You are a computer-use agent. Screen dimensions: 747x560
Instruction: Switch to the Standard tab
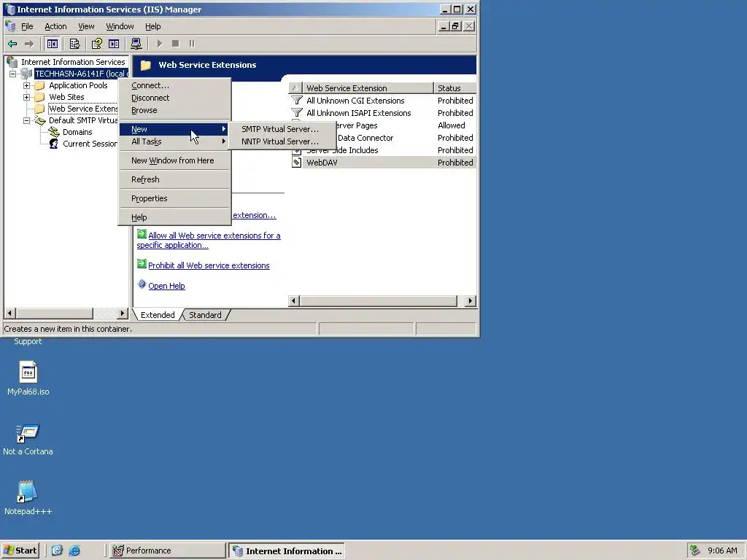pos(205,315)
